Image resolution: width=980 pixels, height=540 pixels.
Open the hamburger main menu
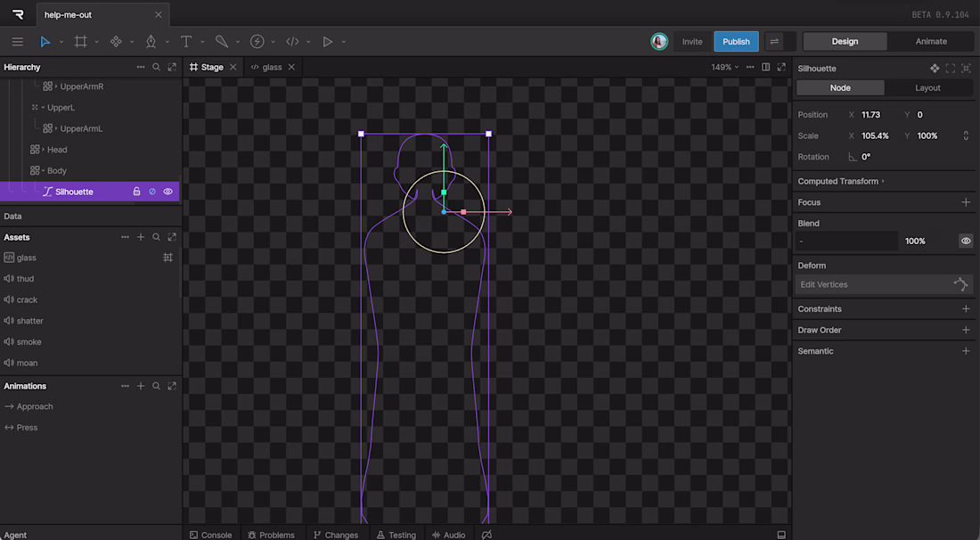click(18, 42)
